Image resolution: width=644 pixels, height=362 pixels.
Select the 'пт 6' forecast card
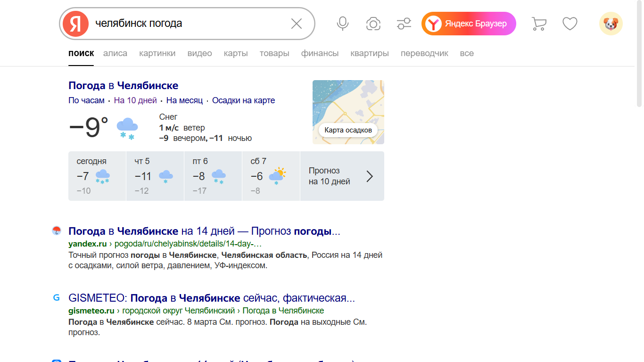(x=213, y=176)
